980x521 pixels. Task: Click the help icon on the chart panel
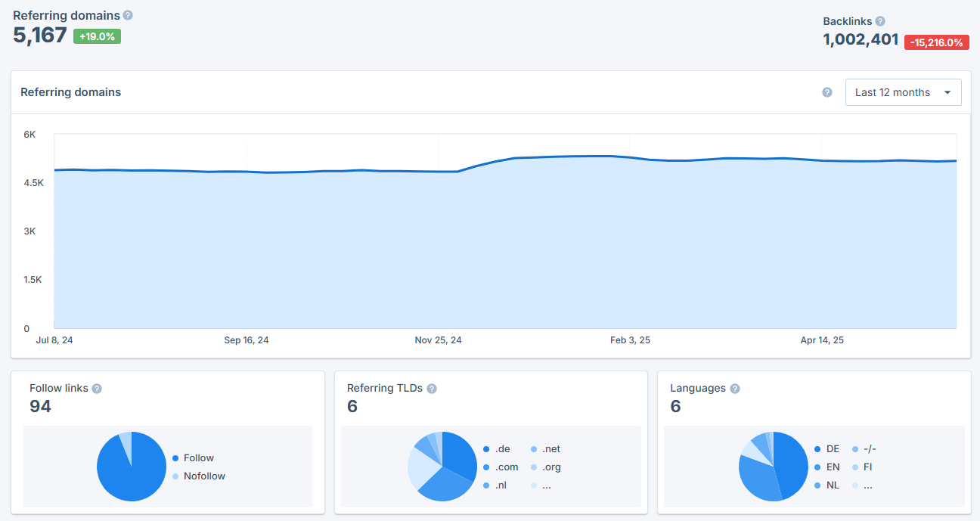[x=826, y=91]
